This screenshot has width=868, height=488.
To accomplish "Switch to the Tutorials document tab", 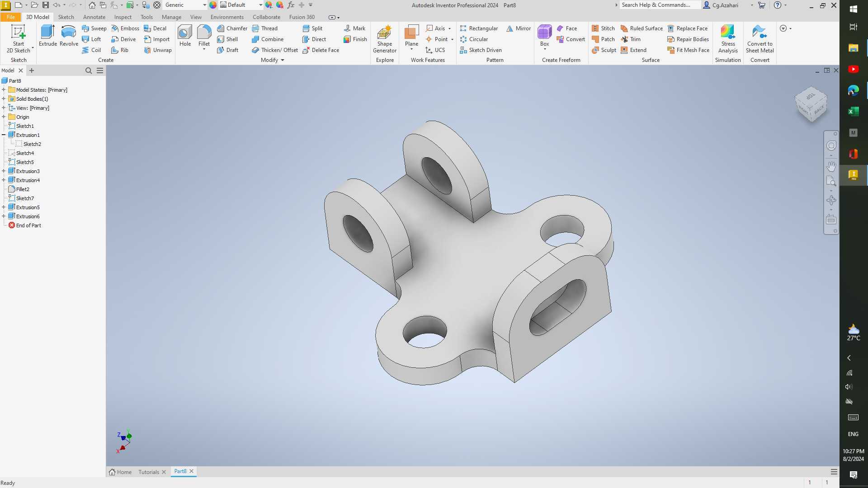I will tap(149, 472).
